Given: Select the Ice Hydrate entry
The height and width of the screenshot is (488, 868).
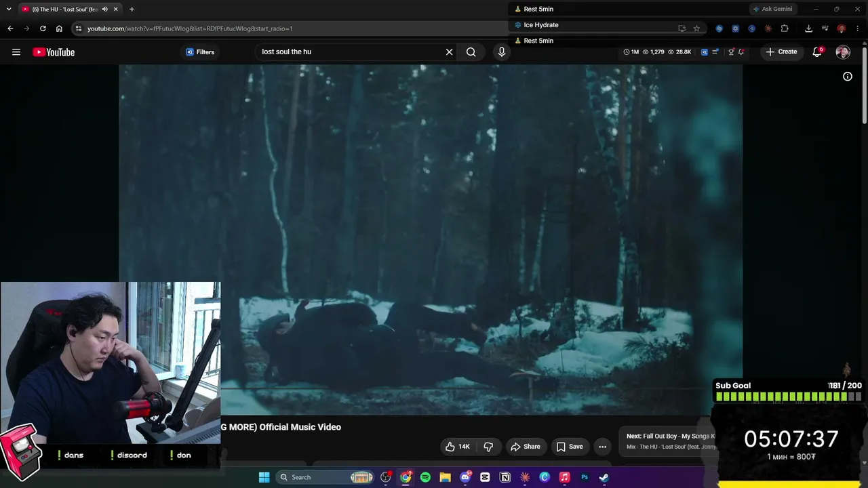Looking at the screenshot, I should pyautogui.click(x=536, y=25).
